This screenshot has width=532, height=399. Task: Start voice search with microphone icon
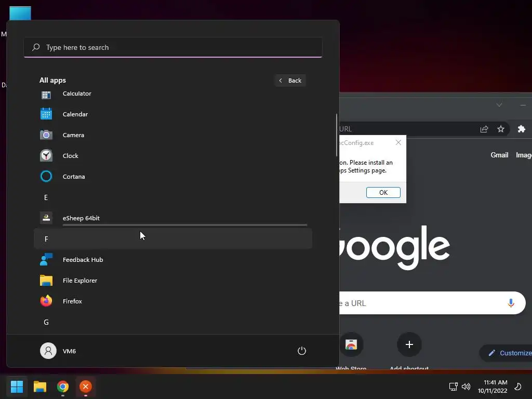(x=511, y=303)
